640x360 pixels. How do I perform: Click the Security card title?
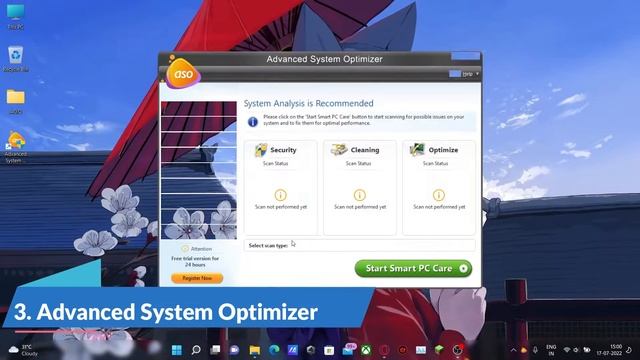[x=283, y=150]
